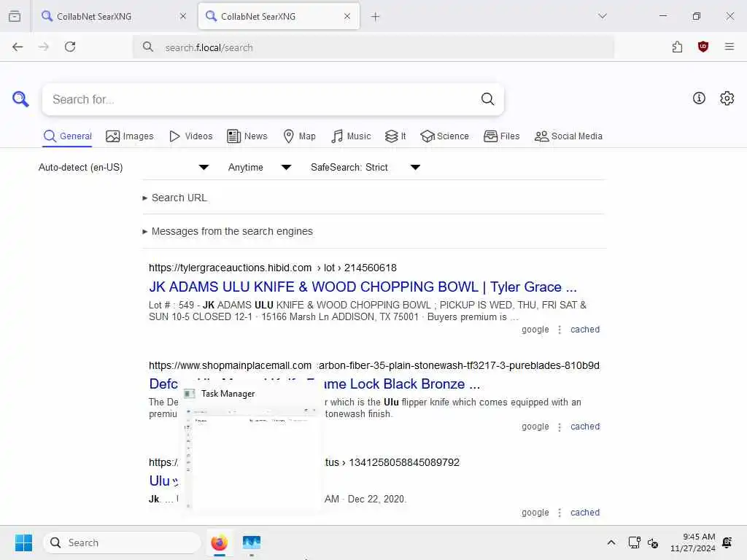Open cached link for the Dec 22, 2020 result

pos(585,513)
